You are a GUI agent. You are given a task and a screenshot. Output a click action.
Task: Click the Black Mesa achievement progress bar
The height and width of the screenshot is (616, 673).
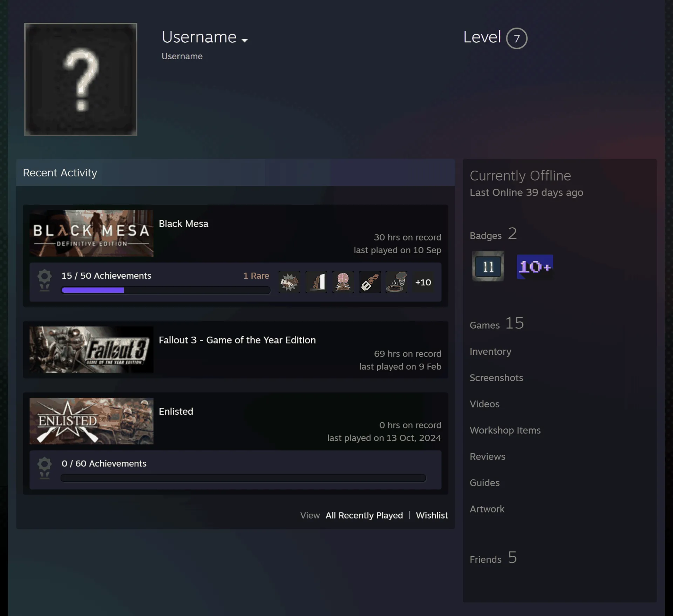tap(166, 290)
